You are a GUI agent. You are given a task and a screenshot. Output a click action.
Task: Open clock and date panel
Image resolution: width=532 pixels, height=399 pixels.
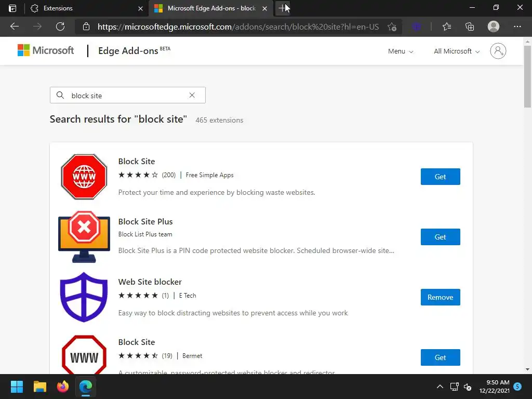[494, 387]
